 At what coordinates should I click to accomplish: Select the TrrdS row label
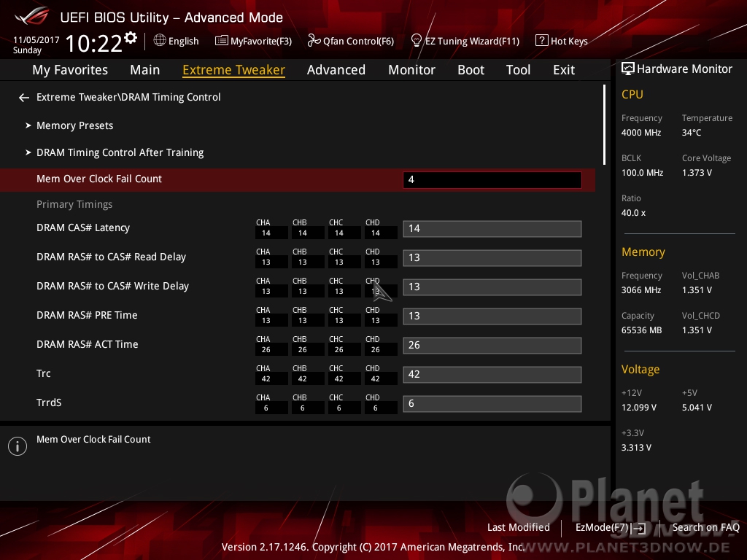(49, 402)
